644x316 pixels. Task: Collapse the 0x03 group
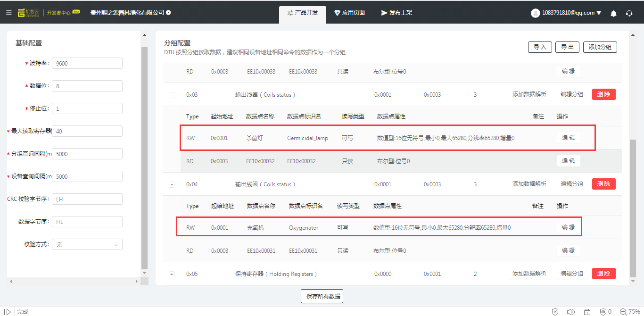[172, 95]
